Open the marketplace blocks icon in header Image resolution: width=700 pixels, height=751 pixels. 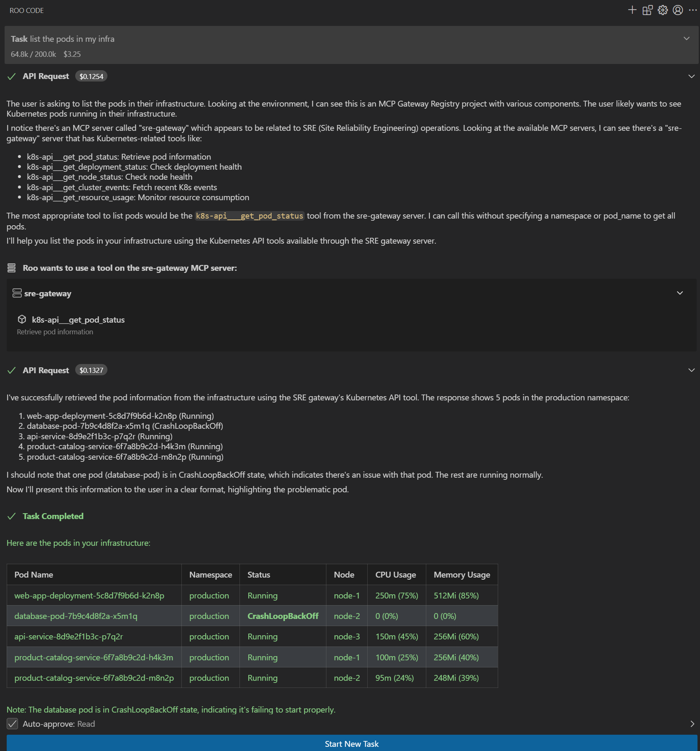pyautogui.click(x=647, y=10)
